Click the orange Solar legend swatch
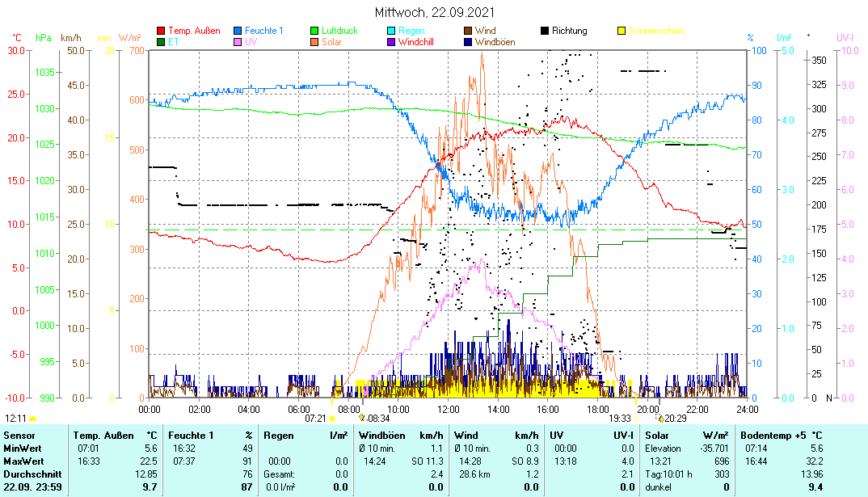Image resolution: width=868 pixels, height=497 pixels. point(314,42)
